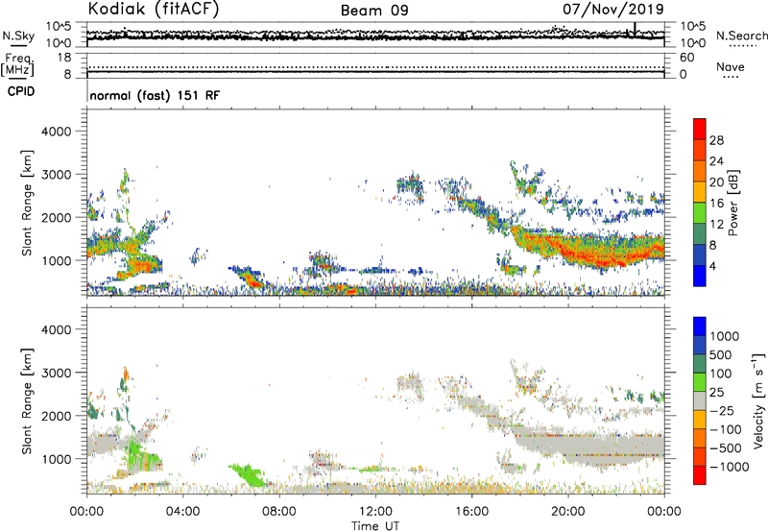The width and height of the screenshot is (768, 532).
Task: Click the red bottom segment of Velocity colorbar
Action: point(700,475)
